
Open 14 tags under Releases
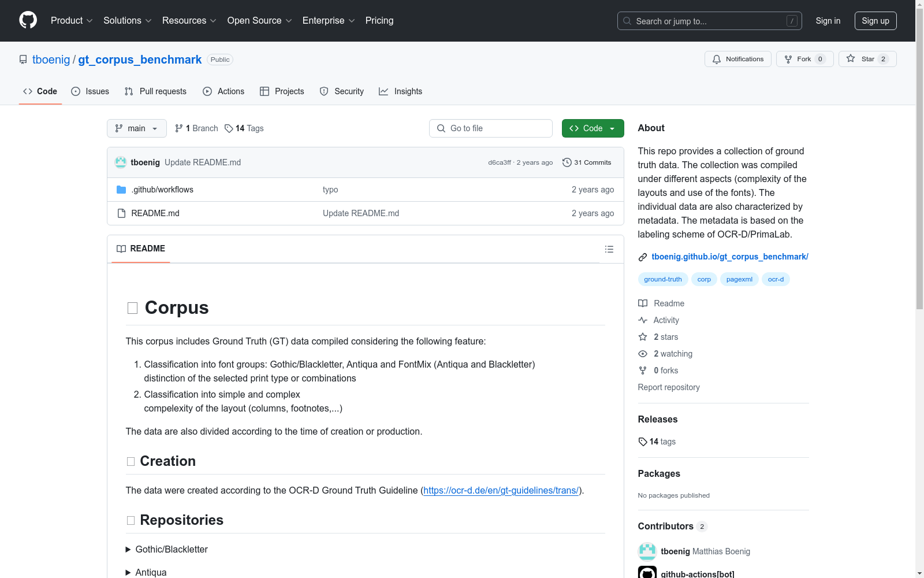click(x=657, y=442)
